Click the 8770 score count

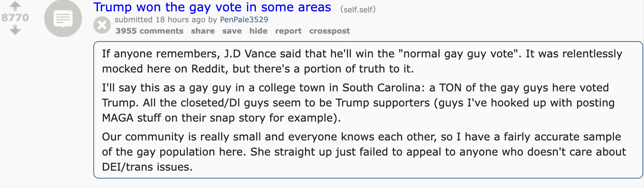coord(15,17)
